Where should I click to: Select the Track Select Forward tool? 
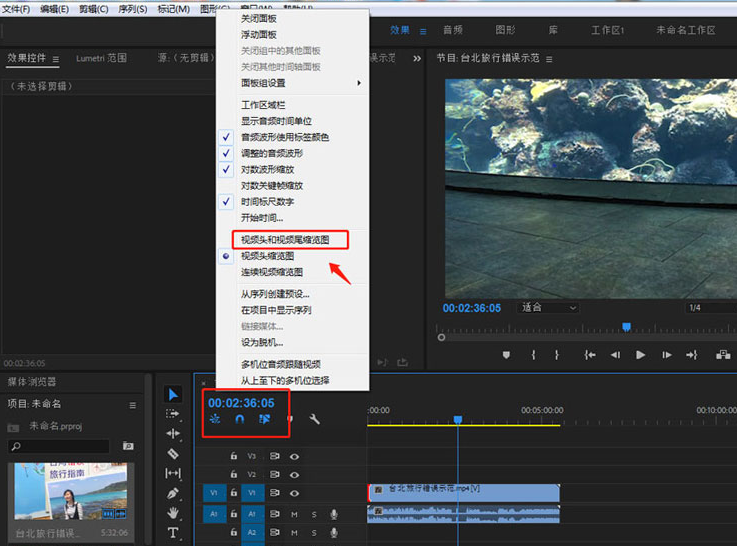click(173, 414)
